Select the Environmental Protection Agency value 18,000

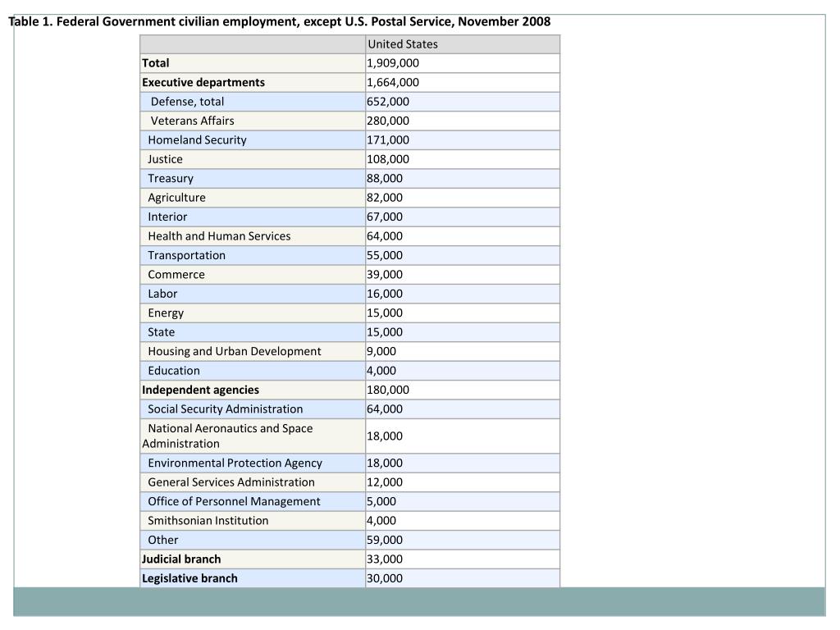[385, 463]
